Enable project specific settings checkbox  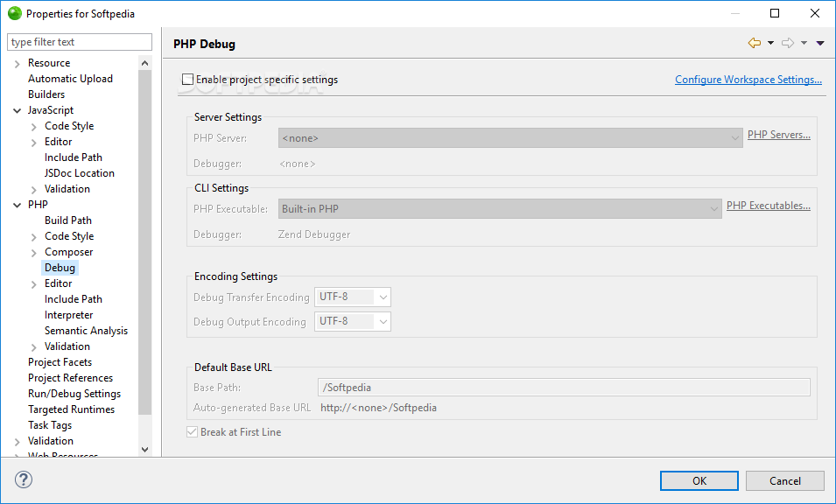click(x=187, y=80)
